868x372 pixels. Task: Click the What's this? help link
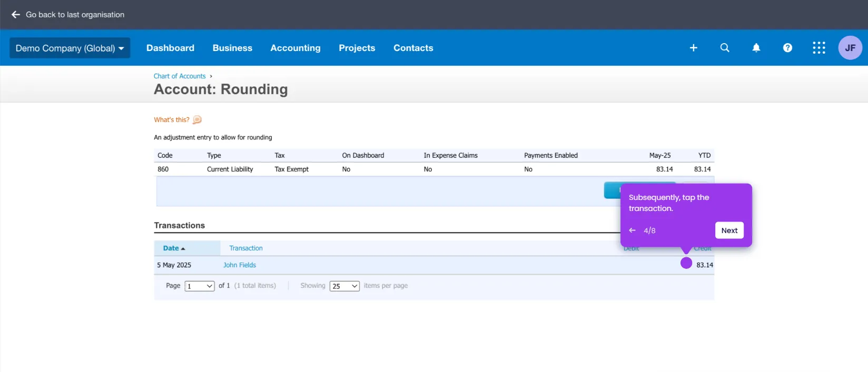(172, 120)
